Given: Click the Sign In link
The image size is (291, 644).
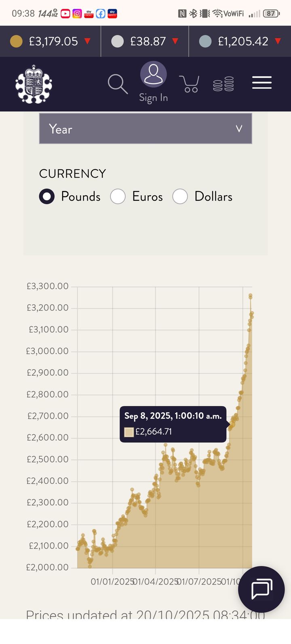Looking at the screenshot, I should tap(154, 97).
